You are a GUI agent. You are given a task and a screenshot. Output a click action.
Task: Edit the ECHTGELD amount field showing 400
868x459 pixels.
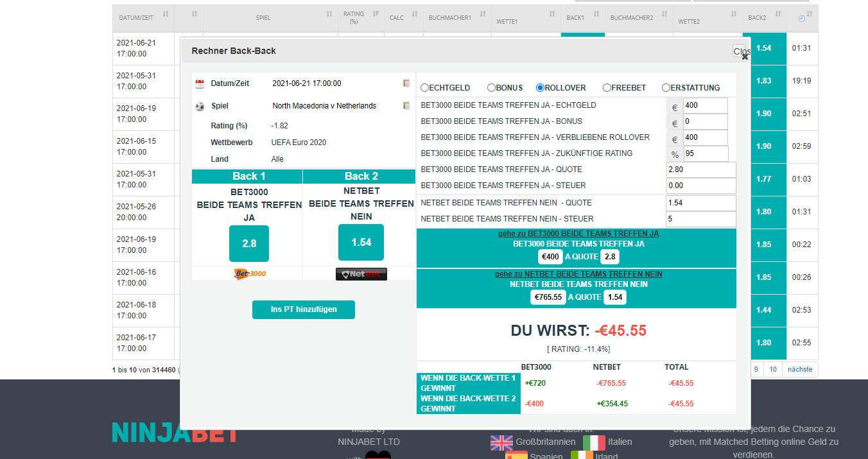706,106
